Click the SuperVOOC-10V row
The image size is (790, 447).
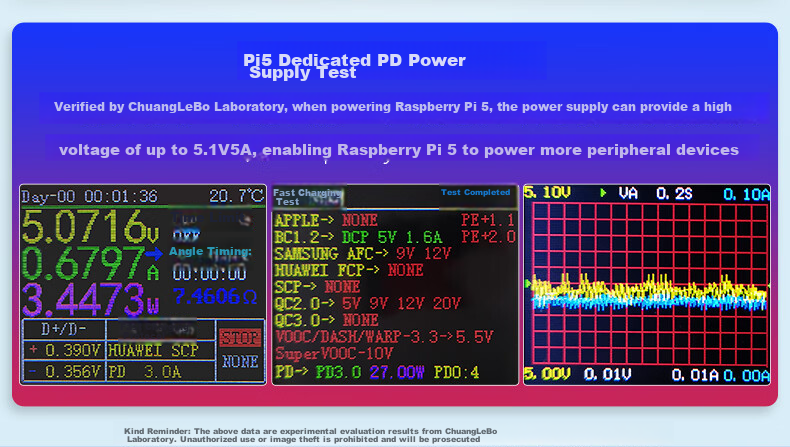334,353
